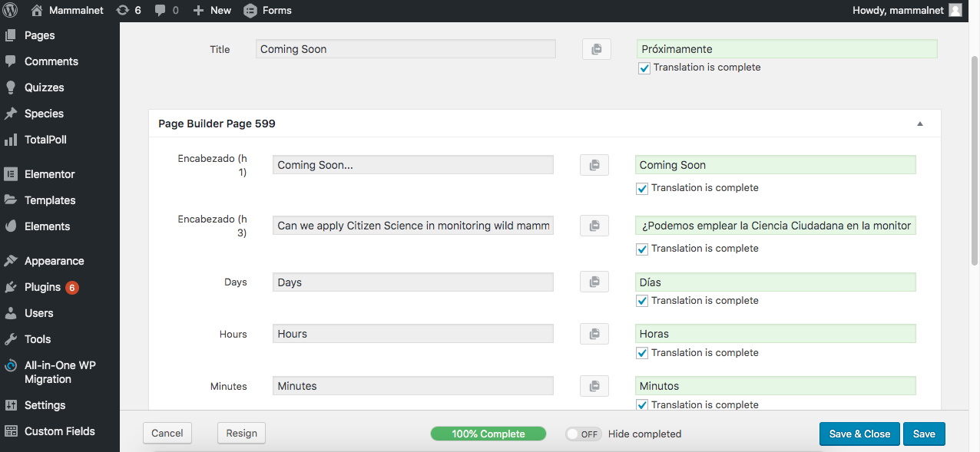
Task: Copy original text for Minutes field
Action: (x=594, y=386)
